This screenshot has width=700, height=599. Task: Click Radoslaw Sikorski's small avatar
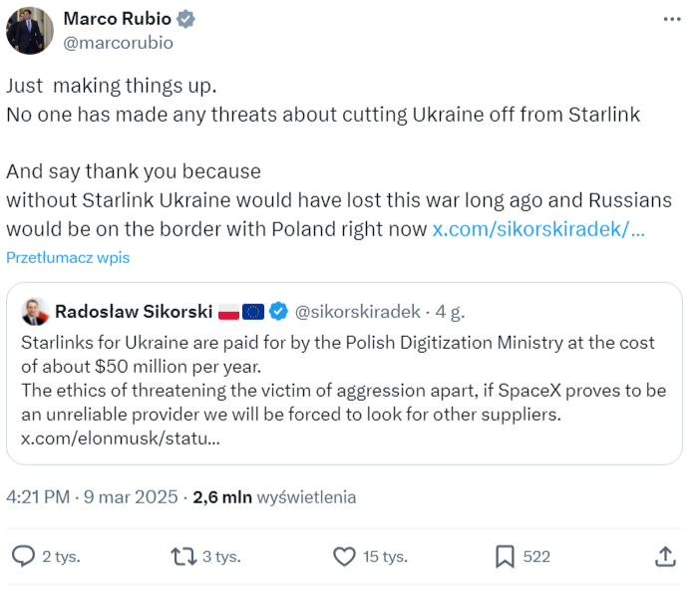pyautogui.click(x=34, y=311)
